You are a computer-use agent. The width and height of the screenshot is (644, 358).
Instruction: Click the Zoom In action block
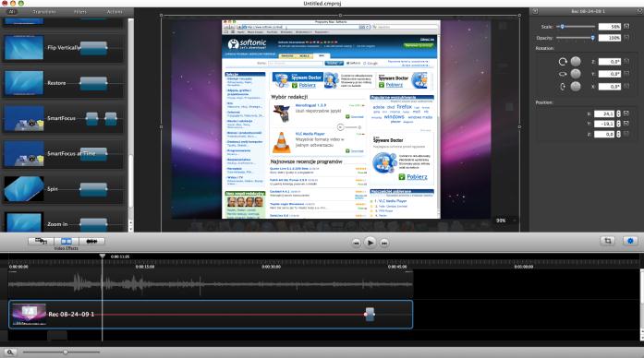pyautogui.click(x=93, y=225)
